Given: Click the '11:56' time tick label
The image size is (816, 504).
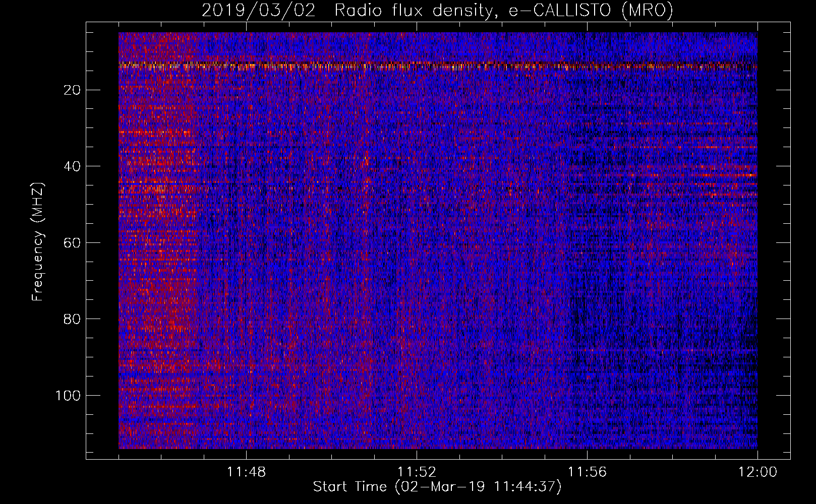Looking at the screenshot, I should [587, 472].
